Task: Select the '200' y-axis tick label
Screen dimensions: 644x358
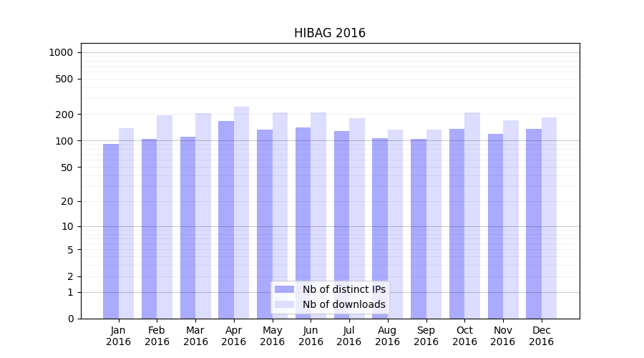Action: click(65, 115)
